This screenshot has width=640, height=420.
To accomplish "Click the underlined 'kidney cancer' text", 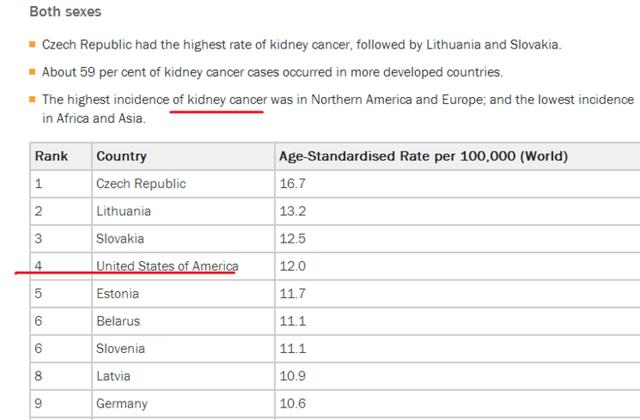I will pos(227,100).
